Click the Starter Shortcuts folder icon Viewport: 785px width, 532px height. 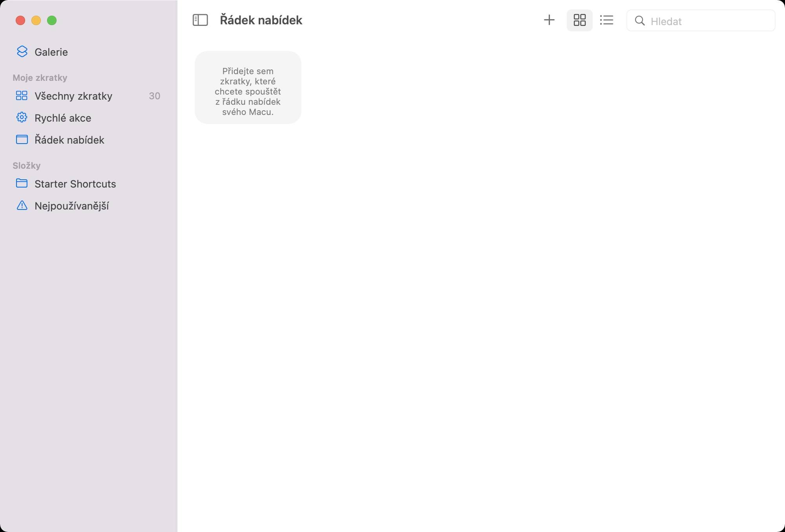click(22, 183)
